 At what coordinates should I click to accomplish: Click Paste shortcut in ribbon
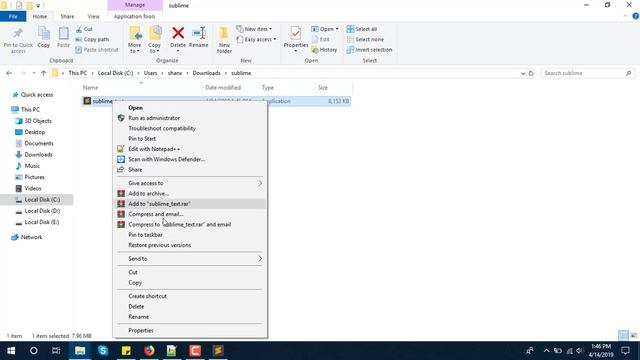point(97,49)
